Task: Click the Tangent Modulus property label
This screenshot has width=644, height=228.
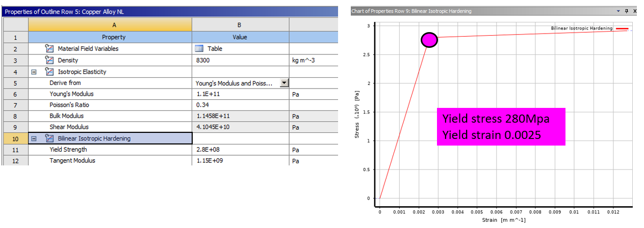Action: [72, 160]
